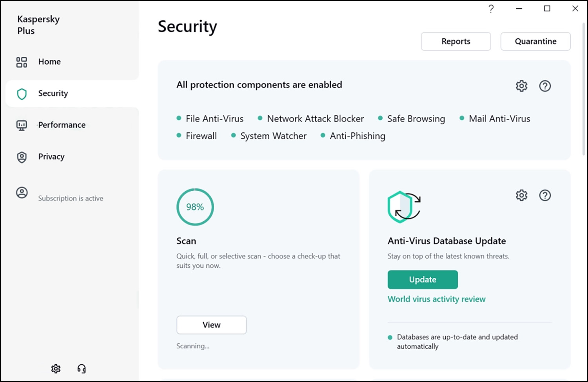Click the Mail Anti-Virus component
Viewport: 588px width, 382px height.
click(499, 119)
